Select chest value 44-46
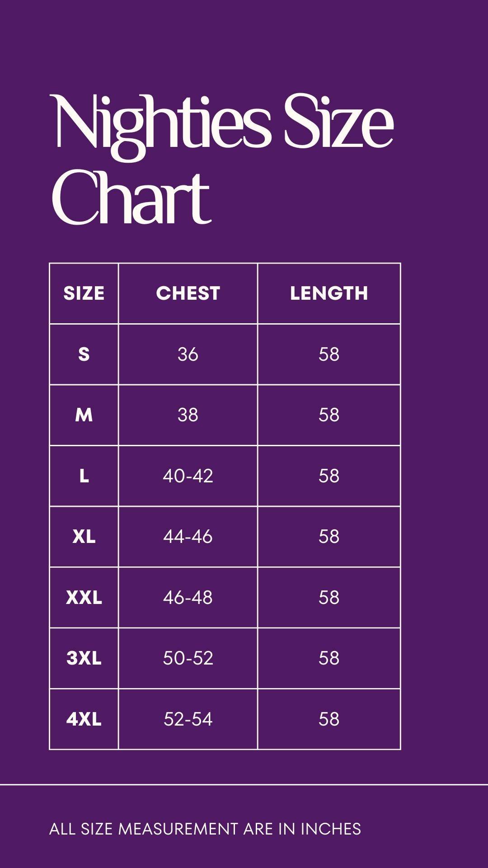The width and height of the screenshot is (488, 868). click(x=188, y=537)
